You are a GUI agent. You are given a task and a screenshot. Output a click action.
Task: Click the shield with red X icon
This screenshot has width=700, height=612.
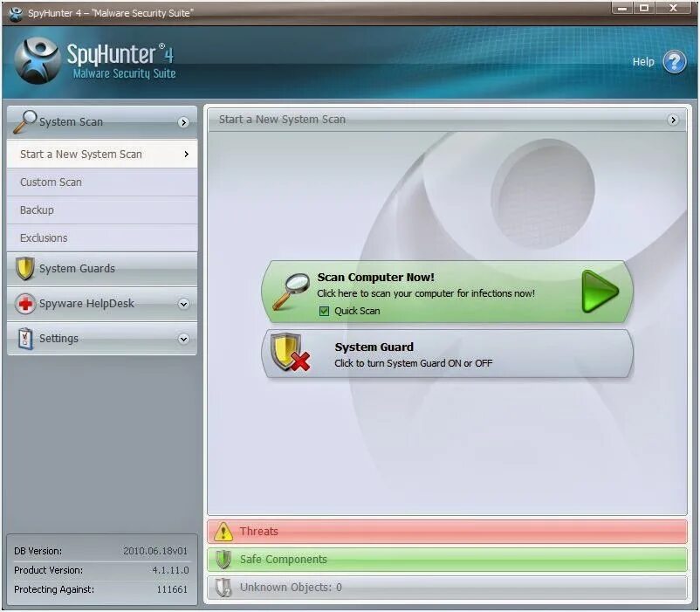click(291, 352)
